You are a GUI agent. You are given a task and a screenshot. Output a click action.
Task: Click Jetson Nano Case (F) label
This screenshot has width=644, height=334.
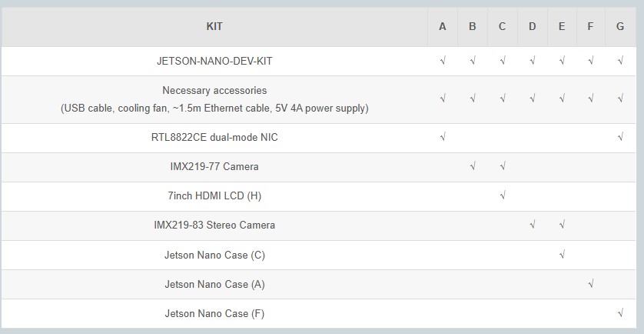(214, 314)
